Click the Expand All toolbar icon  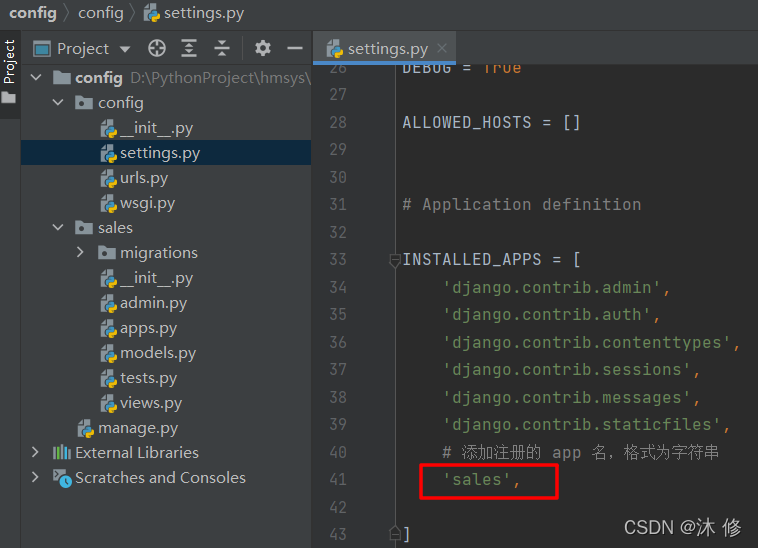pos(189,48)
